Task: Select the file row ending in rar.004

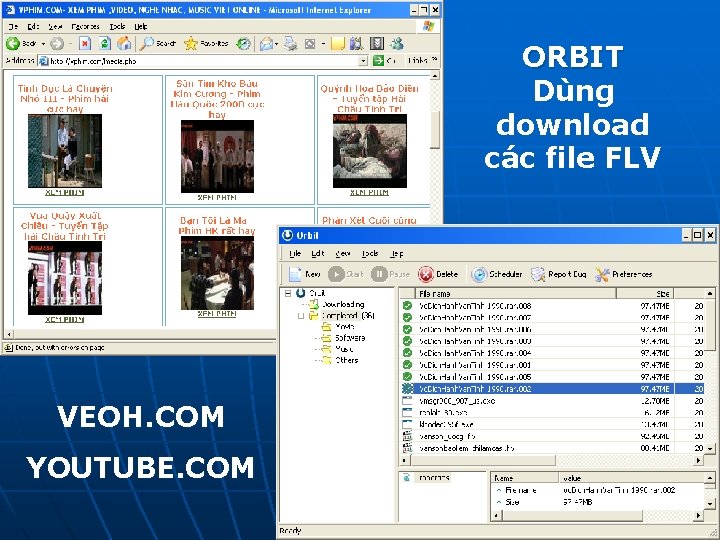Action: coord(552,353)
